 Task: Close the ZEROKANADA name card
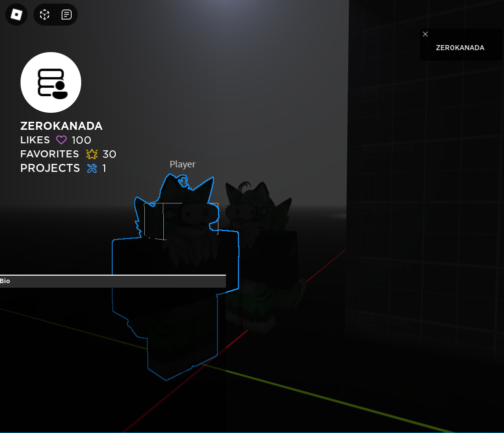coord(425,34)
